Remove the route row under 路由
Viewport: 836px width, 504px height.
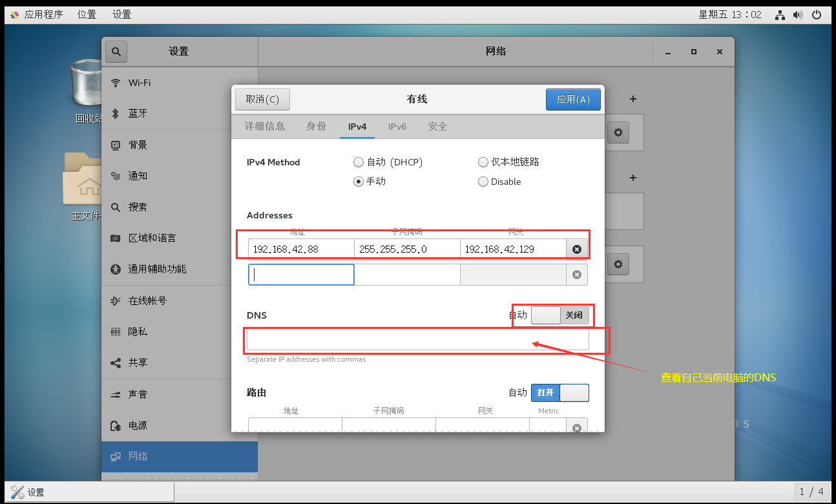(577, 427)
